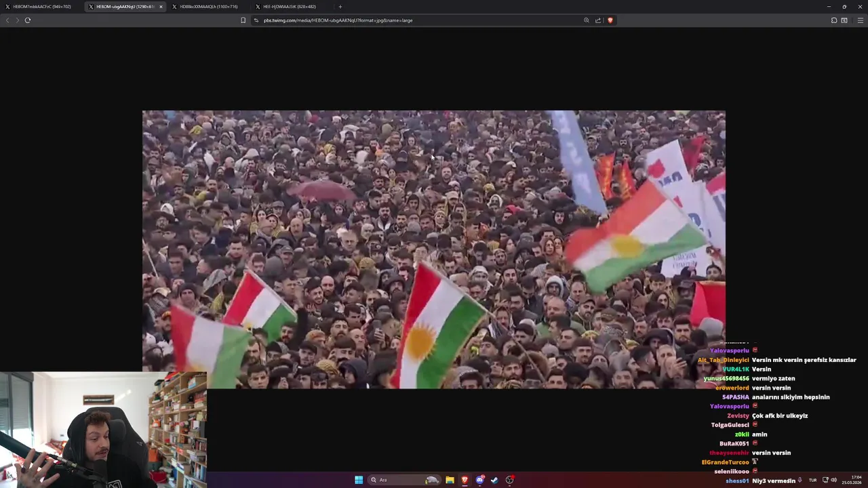Go forward in browser history
Viewport: 868px width, 488px height.
click(x=18, y=20)
